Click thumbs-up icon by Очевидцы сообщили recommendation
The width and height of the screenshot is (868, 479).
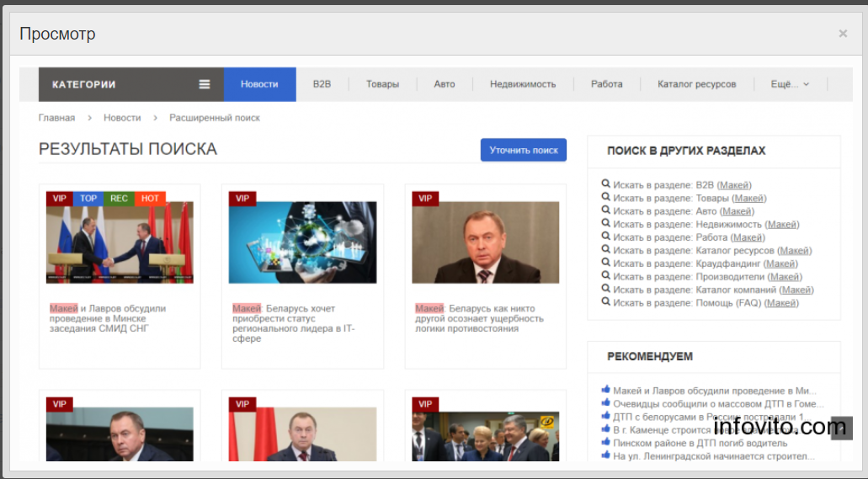[x=605, y=402]
